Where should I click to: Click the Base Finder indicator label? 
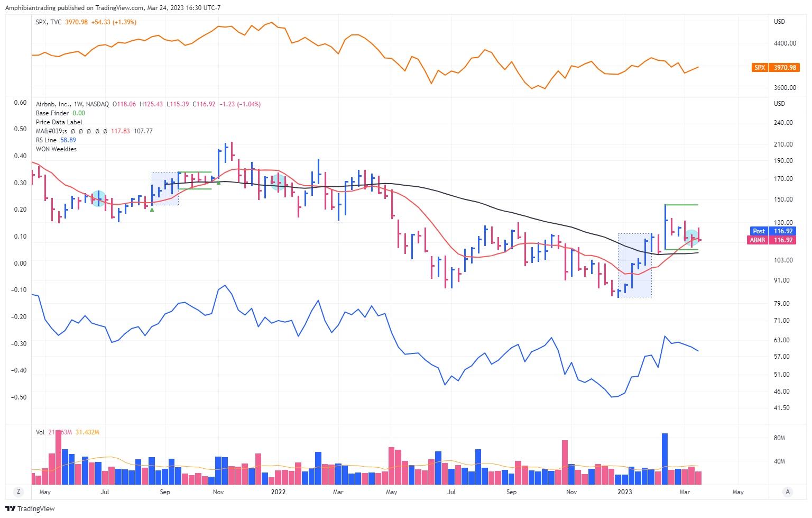(52, 113)
